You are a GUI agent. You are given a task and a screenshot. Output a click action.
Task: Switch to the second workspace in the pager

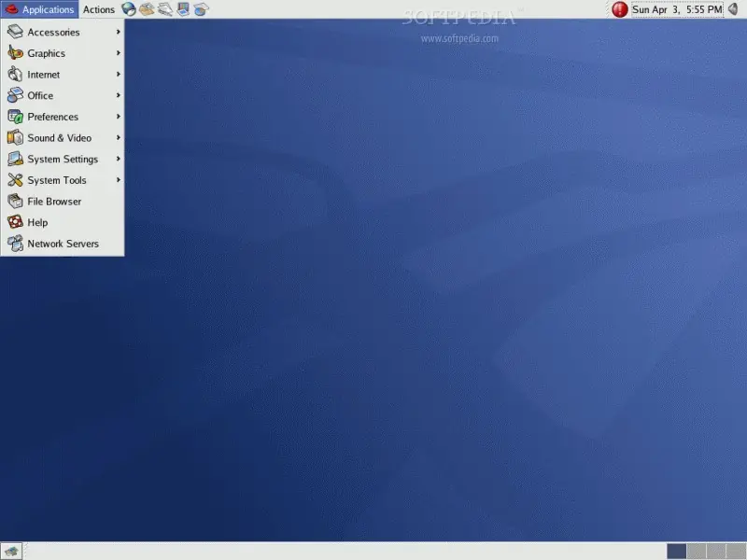click(x=696, y=552)
